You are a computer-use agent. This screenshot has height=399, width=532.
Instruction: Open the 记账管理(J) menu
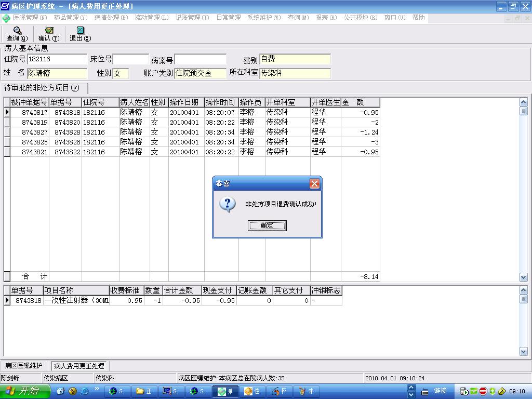tap(192, 17)
